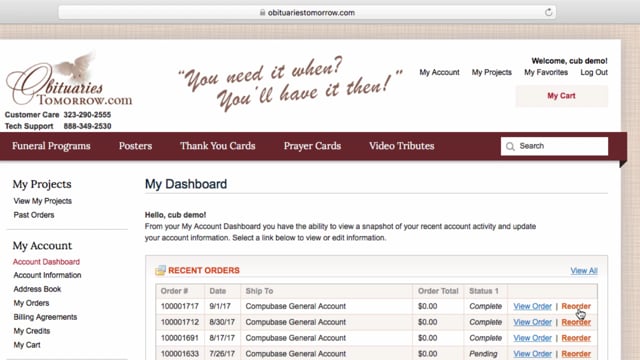Click the Customer Care phone 323-290-2555

[87, 115]
